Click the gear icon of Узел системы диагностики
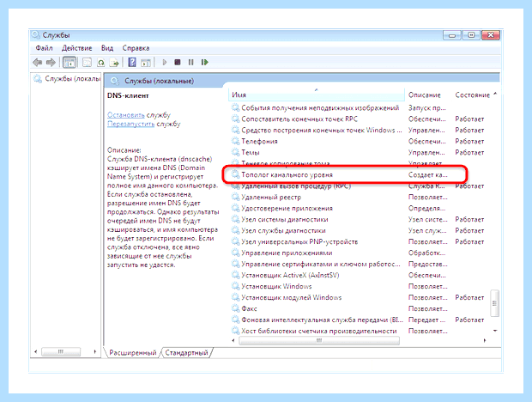Screen dimensions: 532x402 235,219
